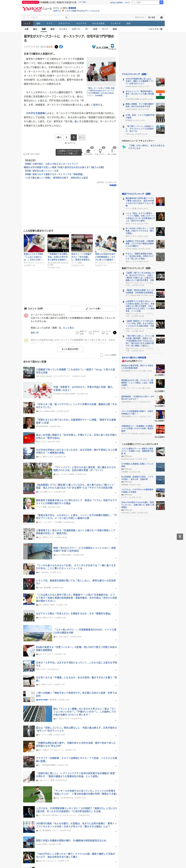This screenshot has height=868, width=186.
Task: Click the Yahoo! JAPAN News logo
Action: click(x=37, y=9)
